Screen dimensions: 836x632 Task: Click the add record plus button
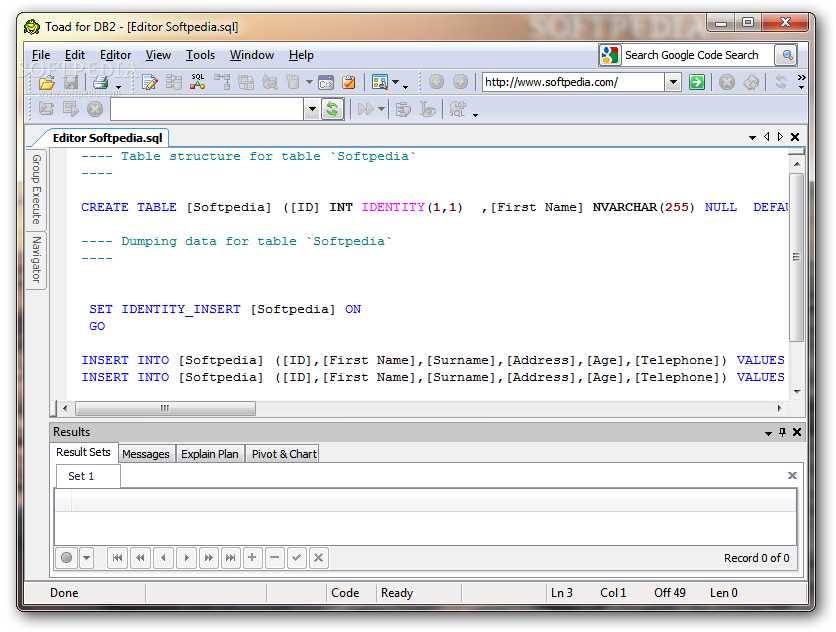point(253,558)
